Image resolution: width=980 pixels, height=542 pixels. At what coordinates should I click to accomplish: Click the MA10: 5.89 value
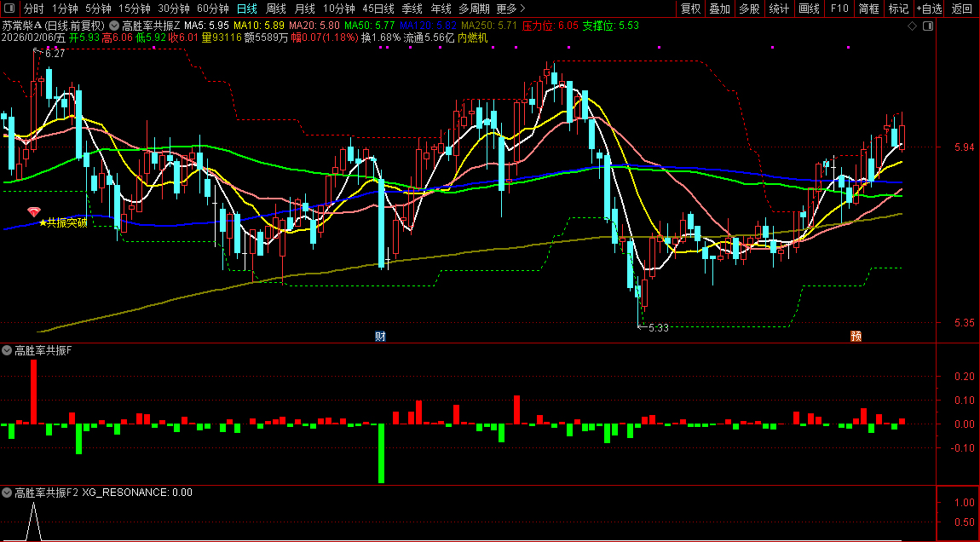259,26
